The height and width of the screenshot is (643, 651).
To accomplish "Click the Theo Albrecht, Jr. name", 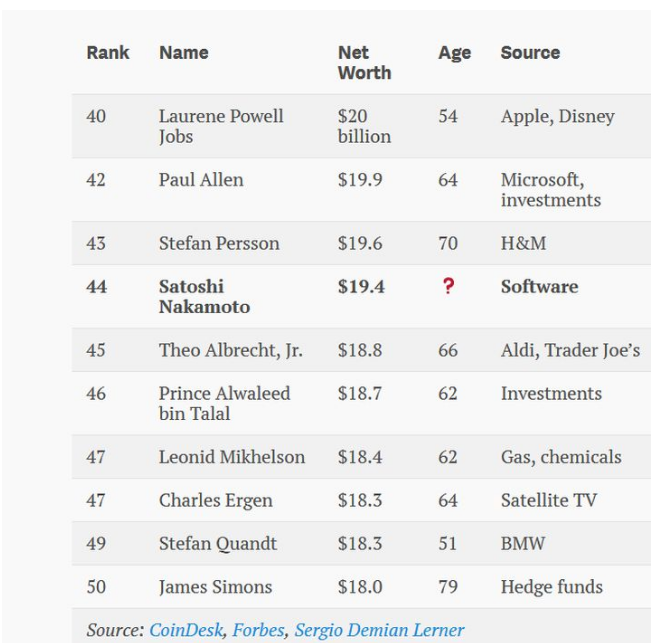I will 230,350.
